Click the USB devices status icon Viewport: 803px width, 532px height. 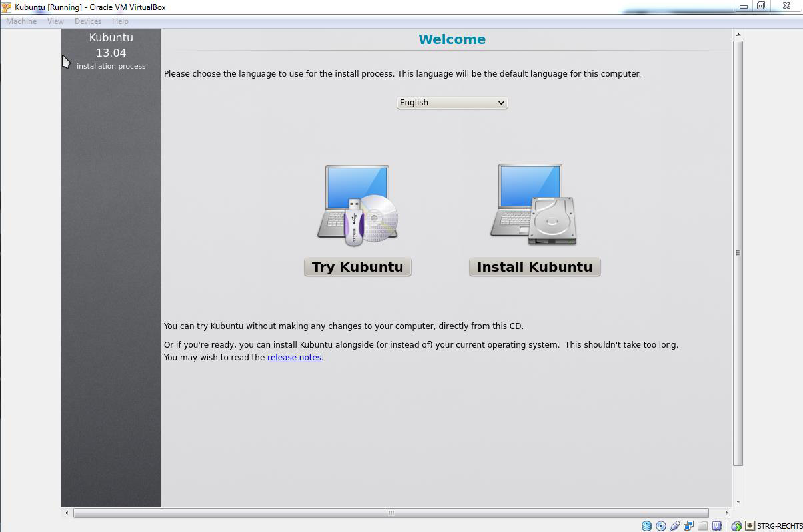coord(674,526)
